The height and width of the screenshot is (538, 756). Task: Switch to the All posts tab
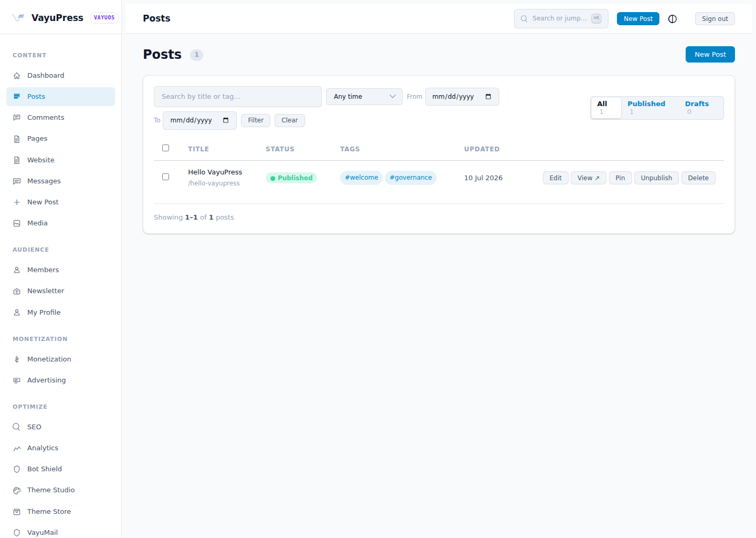606,108
